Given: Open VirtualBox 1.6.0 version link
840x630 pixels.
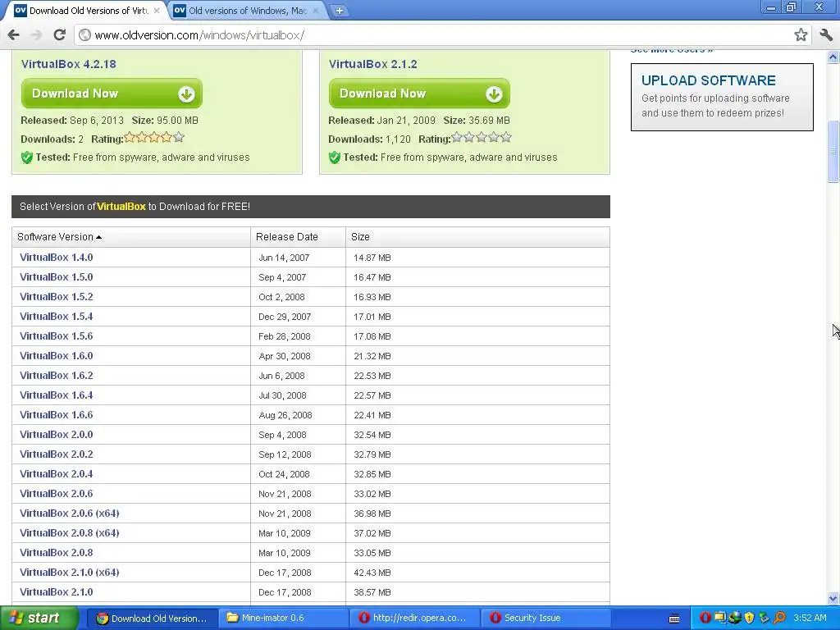Looking at the screenshot, I should (x=57, y=356).
